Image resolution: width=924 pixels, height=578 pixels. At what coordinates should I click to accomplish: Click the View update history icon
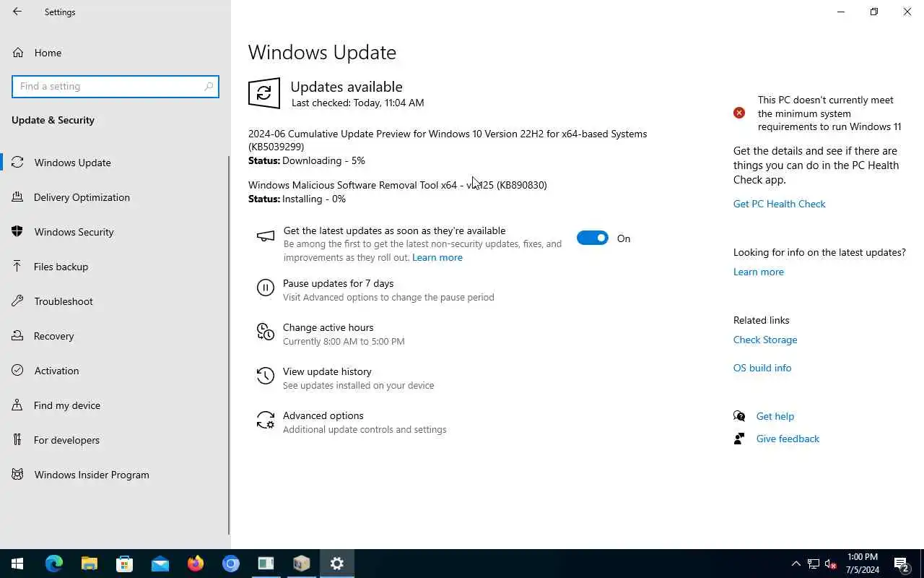click(266, 376)
